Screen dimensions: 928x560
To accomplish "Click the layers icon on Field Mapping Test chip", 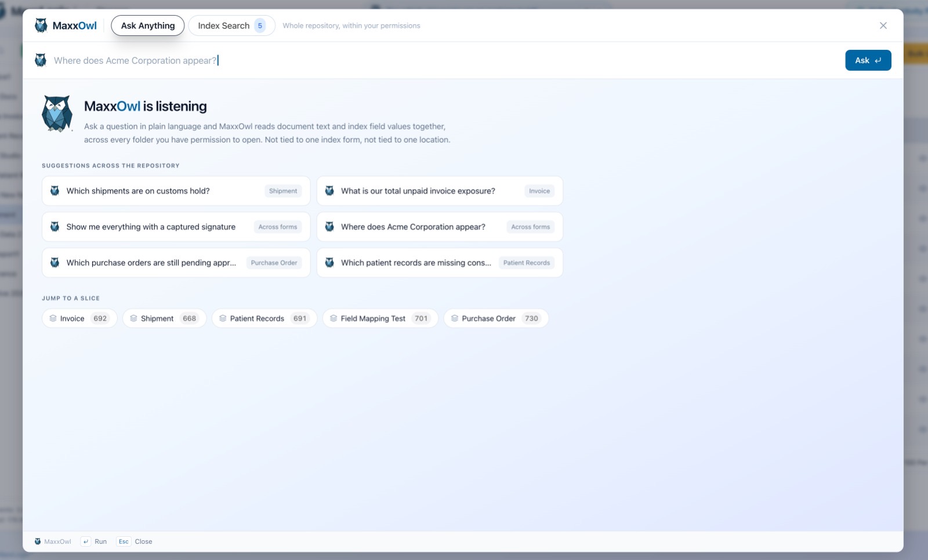I will coord(333,318).
